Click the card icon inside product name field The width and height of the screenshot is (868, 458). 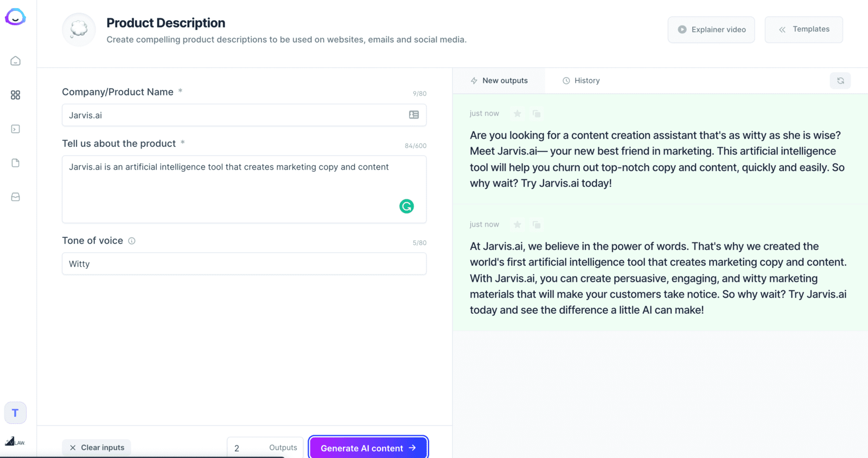[x=414, y=115]
